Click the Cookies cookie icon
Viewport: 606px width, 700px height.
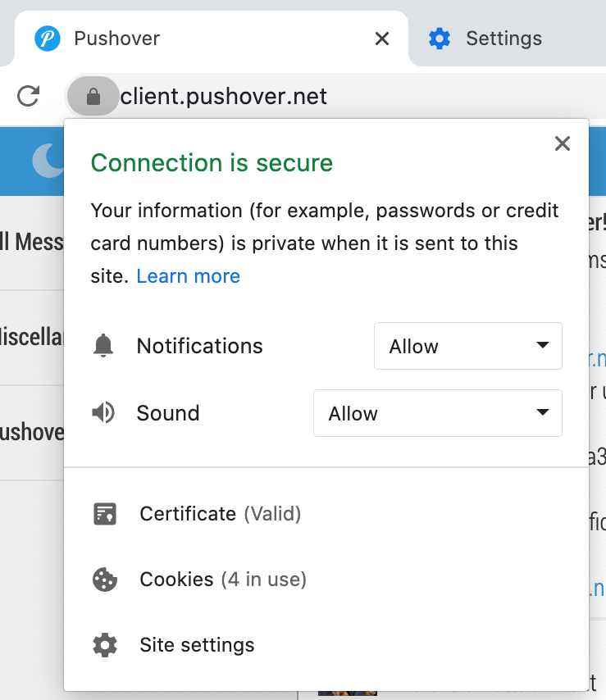[x=105, y=580]
